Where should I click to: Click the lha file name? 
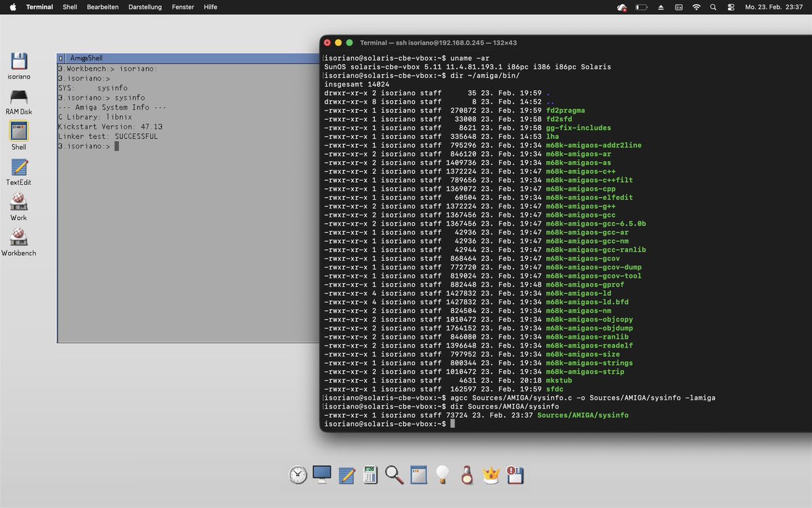(552, 137)
